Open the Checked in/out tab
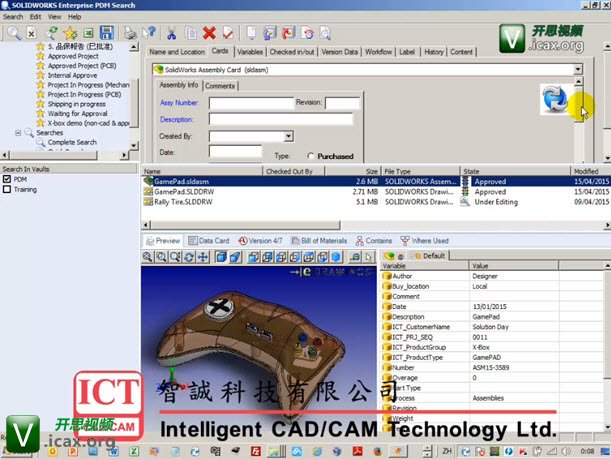The height and width of the screenshot is (459, 611). pyautogui.click(x=292, y=52)
